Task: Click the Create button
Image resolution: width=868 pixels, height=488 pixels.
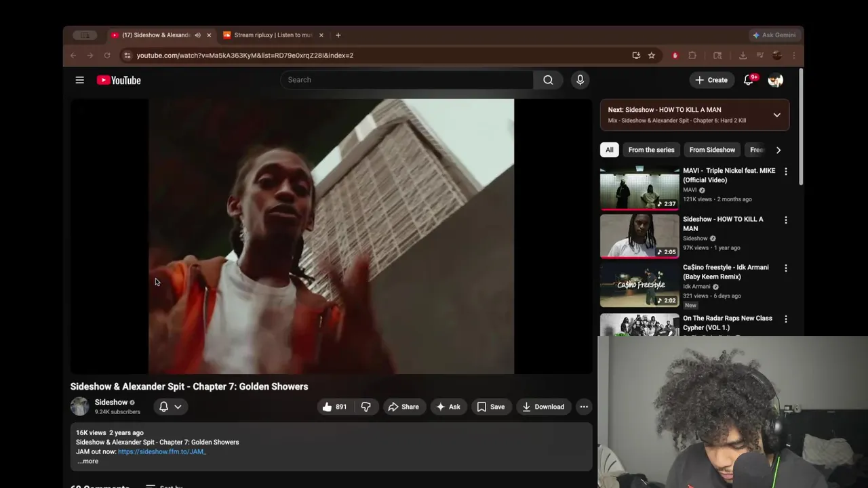Action: point(711,80)
